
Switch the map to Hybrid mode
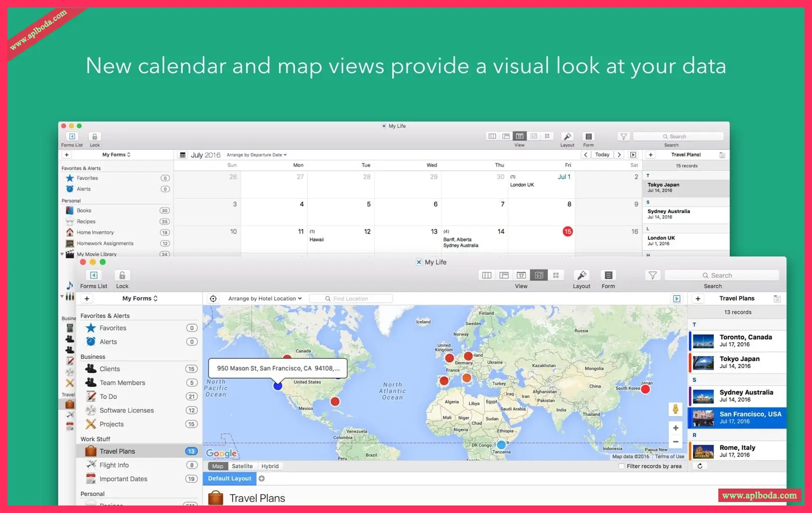point(270,466)
